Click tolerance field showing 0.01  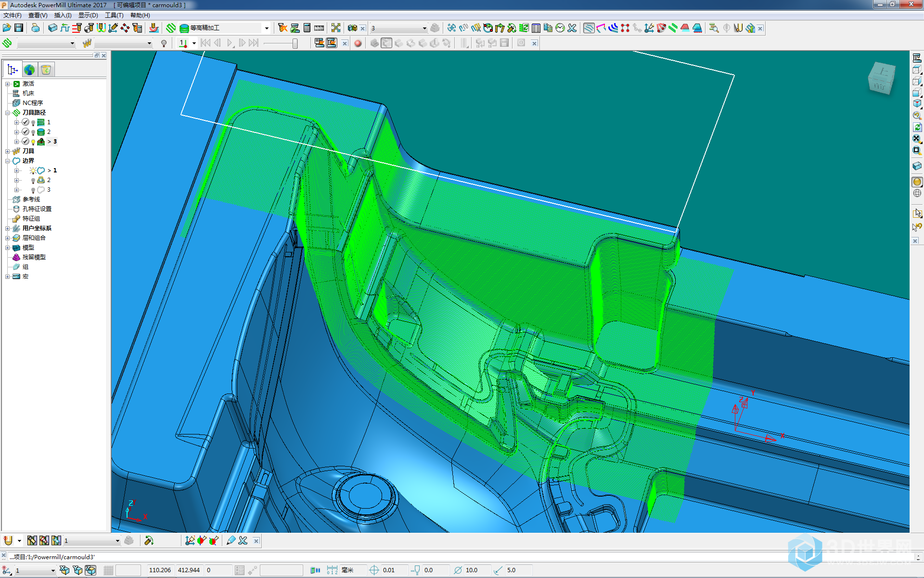point(394,570)
